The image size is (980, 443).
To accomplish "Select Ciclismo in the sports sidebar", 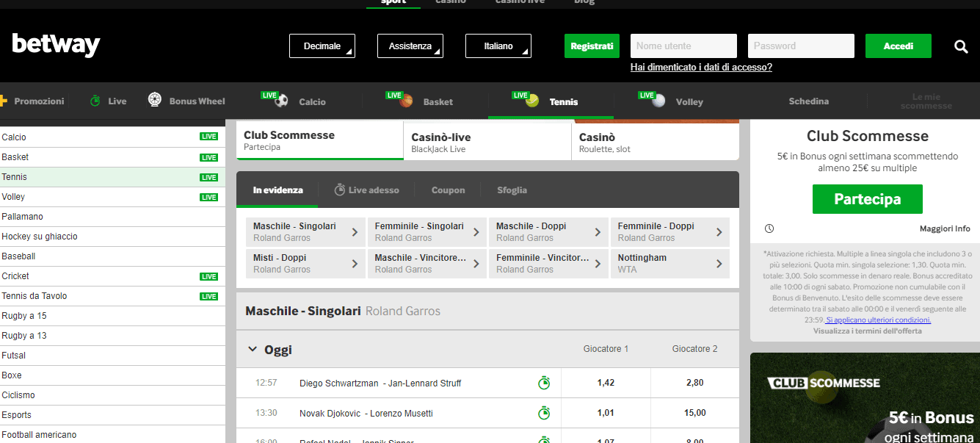I will coord(112,395).
